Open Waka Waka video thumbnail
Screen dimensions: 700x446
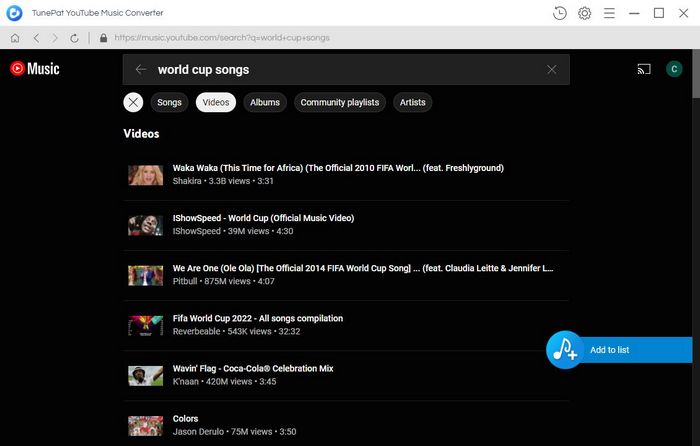pos(146,175)
